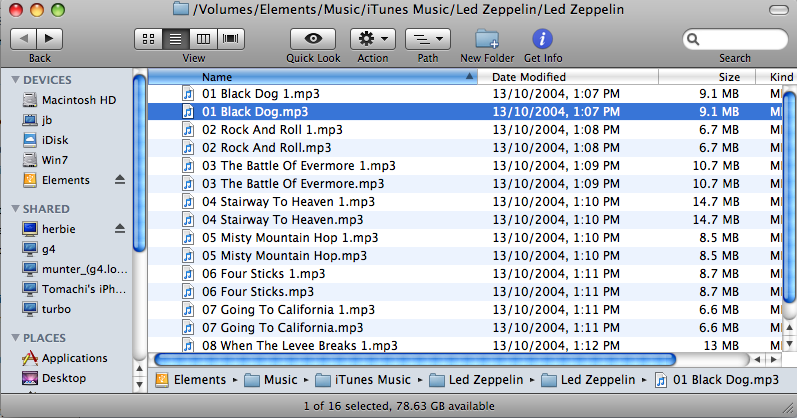Click first Led Zeppelin path bar folder
The height and width of the screenshot is (418, 797).
476,380
